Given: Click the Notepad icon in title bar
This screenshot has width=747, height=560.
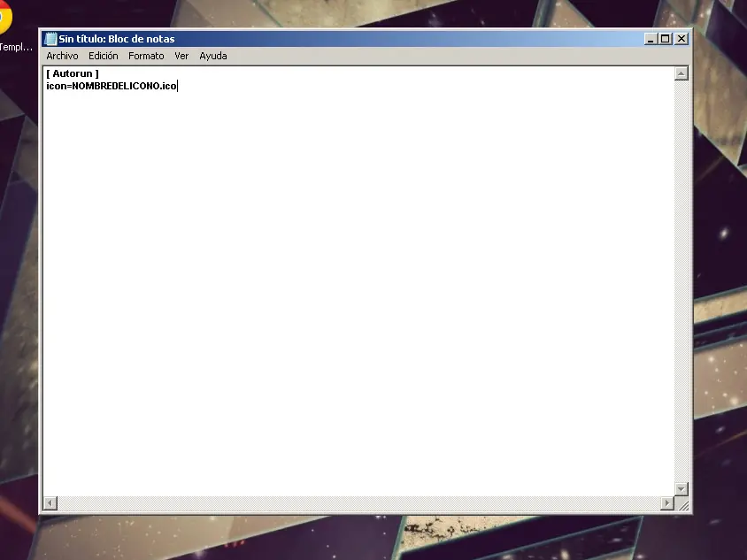Looking at the screenshot, I should pyautogui.click(x=50, y=39).
